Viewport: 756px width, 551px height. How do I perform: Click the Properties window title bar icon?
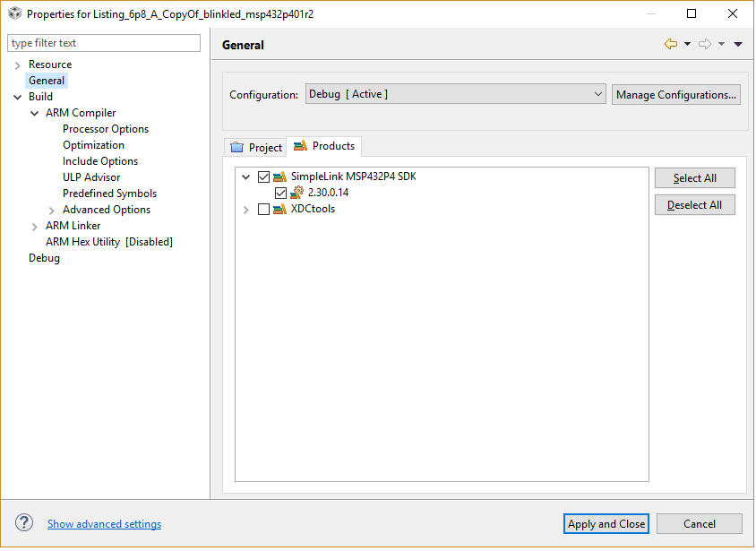pyautogui.click(x=14, y=13)
